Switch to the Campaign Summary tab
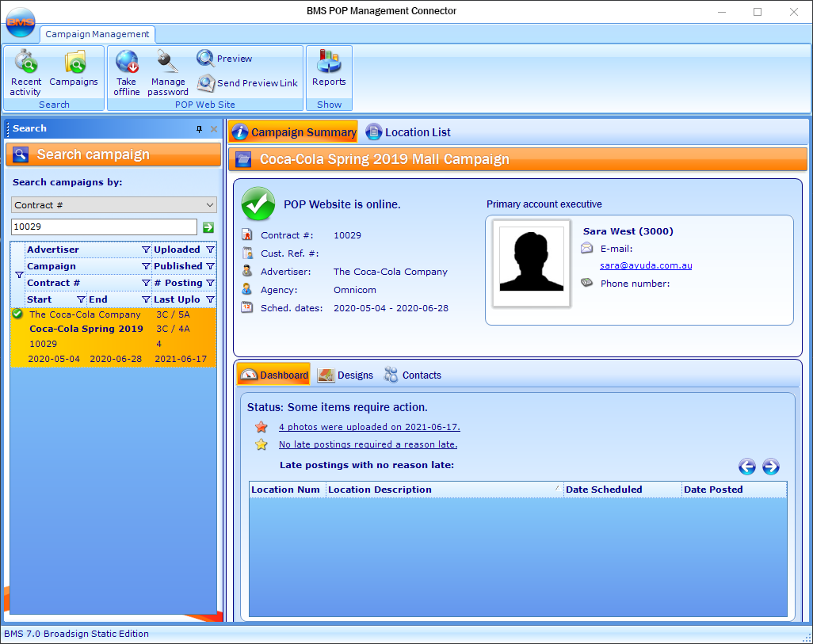The width and height of the screenshot is (813, 644). [x=293, y=132]
